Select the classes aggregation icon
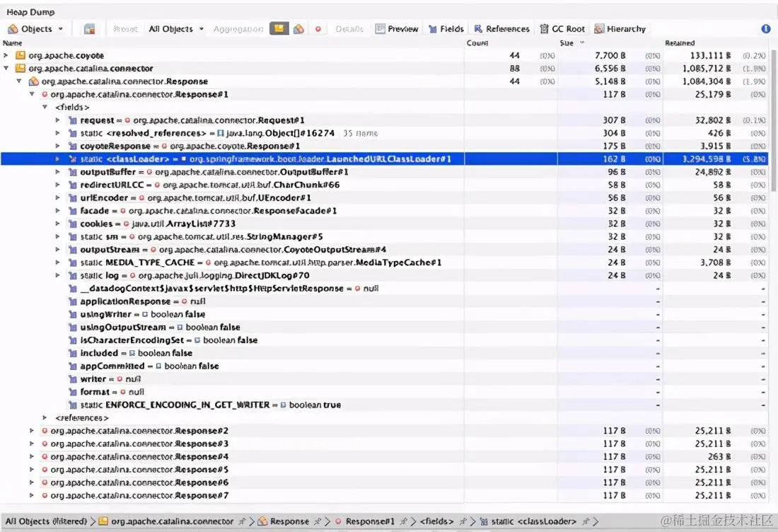Image resolution: width=778 pixels, height=532 pixels. click(298, 29)
